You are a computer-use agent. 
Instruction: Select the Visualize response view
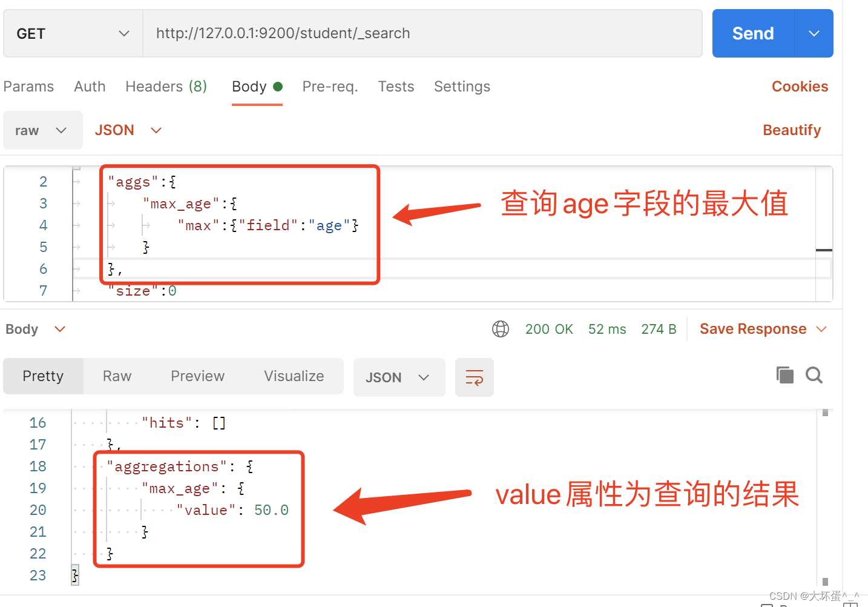pyautogui.click(x=294, y=376)
